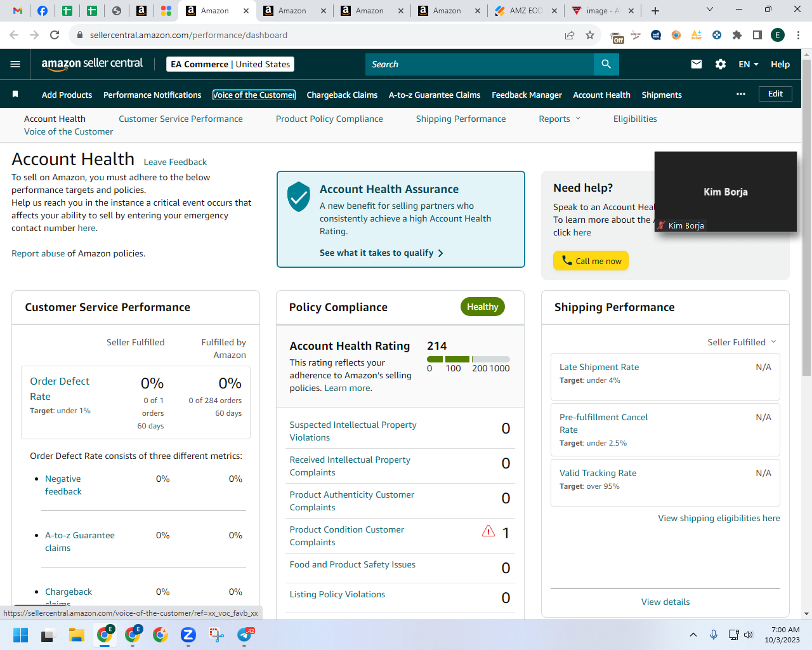This screenshot has width=812, height=650.
Task: Click the Account Health Rating progress bar
Action: point(468,359)
